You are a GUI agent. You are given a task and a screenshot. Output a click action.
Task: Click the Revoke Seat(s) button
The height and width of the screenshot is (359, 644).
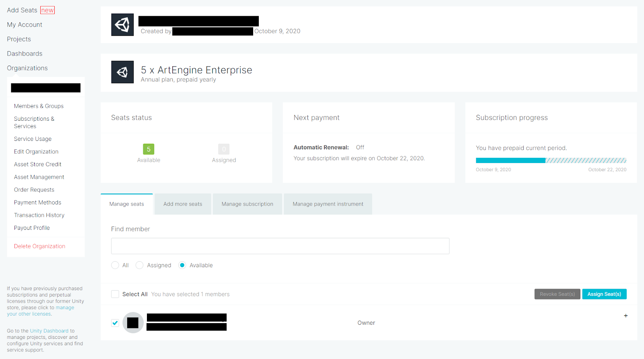coord(557,294)
